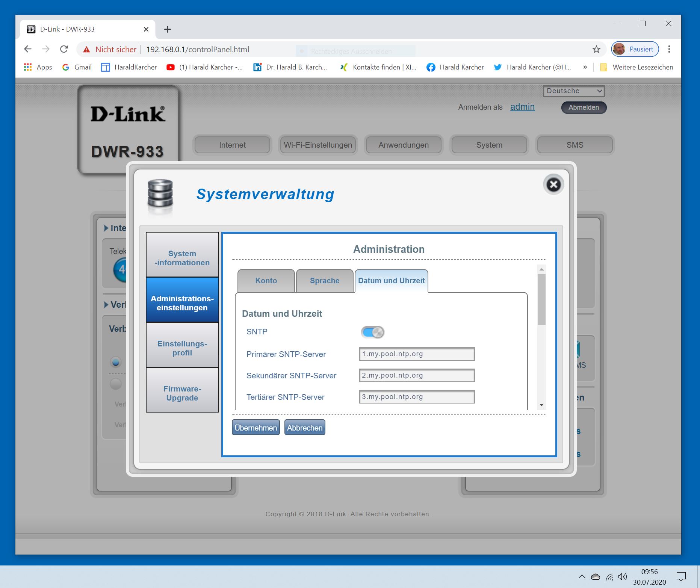Click the scroll up arrow in Administration panel
Viewport: 700px width, 588px height.
pos(541,269)
